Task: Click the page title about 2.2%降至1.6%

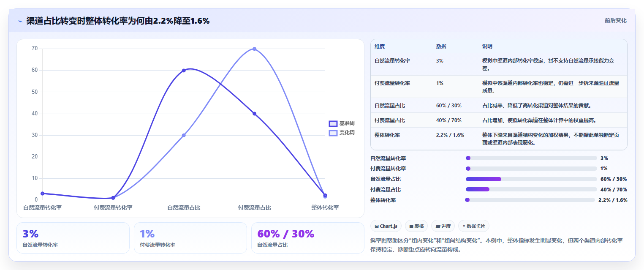Action: [118, 21]
